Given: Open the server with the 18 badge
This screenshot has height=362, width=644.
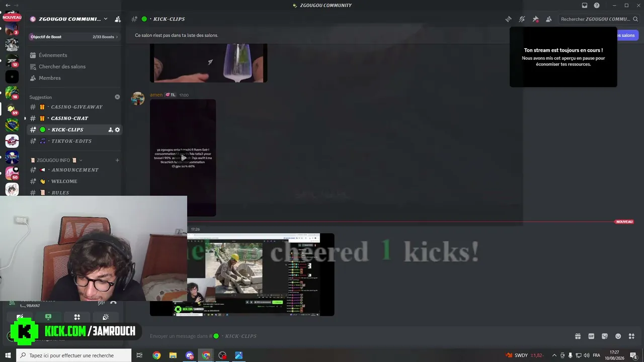Looking at the screenshot, I should (x=12, y=93).
